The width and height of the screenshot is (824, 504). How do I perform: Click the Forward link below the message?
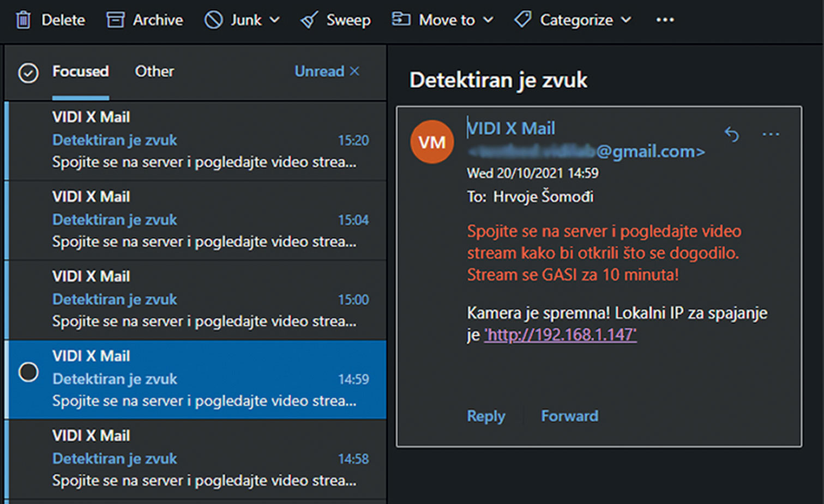(569, 416)
